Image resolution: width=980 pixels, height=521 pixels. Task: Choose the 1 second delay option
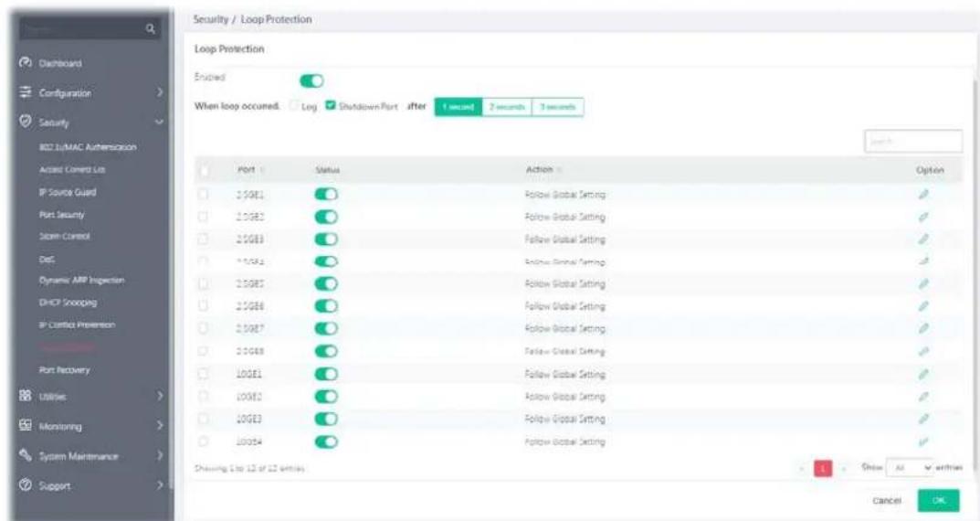click(x=458, y=107)
